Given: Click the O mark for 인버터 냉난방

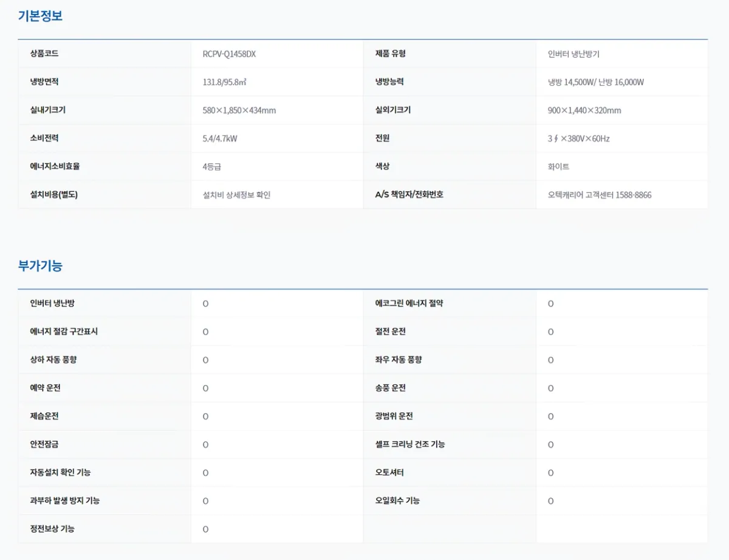Looking at the screenshot, I should pyautogui.click(x=205, y=304).
